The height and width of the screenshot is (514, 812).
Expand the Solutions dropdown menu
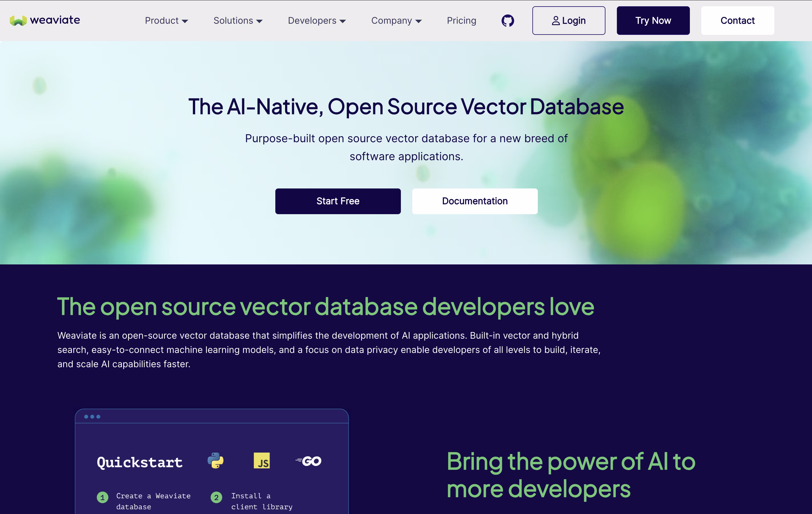coord(238,21)
